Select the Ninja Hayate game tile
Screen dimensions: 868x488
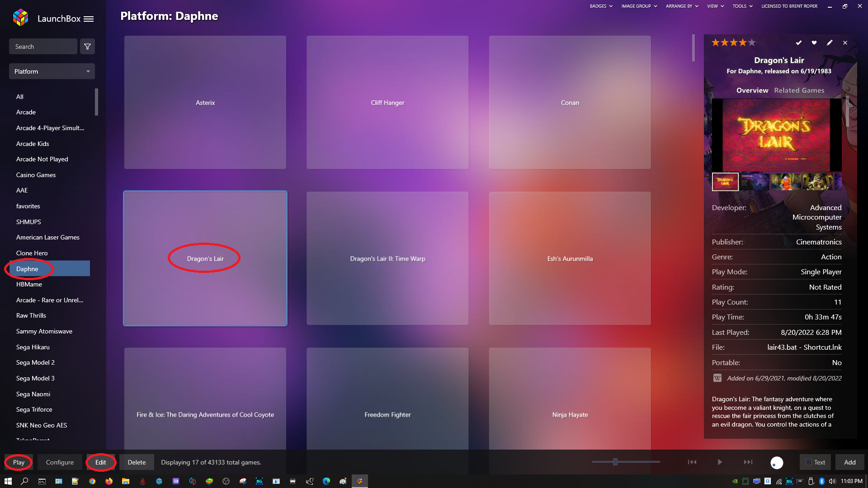570,399
